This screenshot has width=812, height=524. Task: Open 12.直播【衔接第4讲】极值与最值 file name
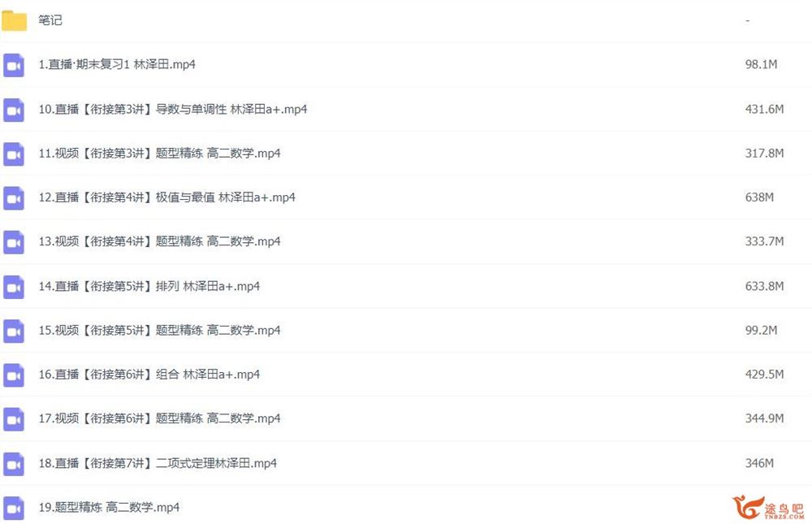click(x=166, y=197)
